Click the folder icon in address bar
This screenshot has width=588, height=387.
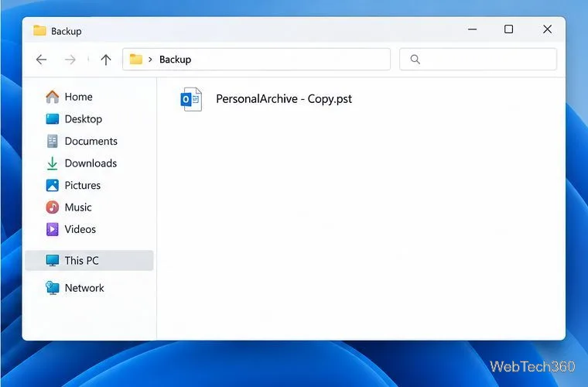135,59
